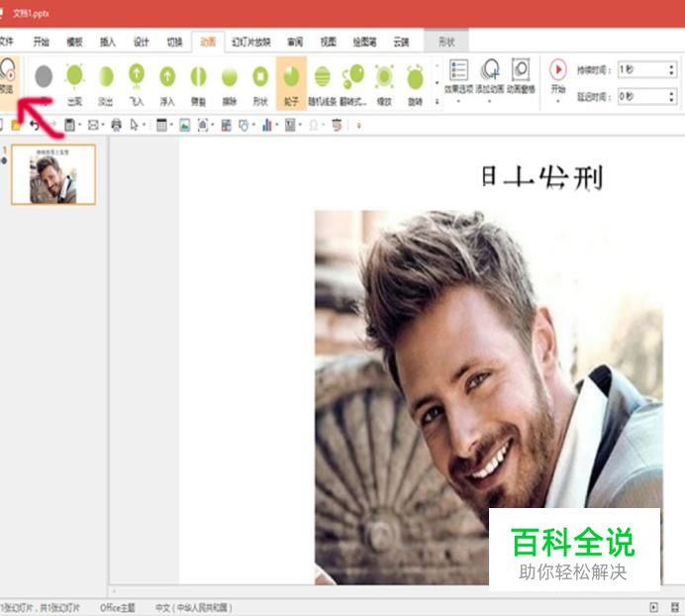Open the 插入 (Insert) ribbon tab
The image size is (685, 616).
click(x=108, y=42)
